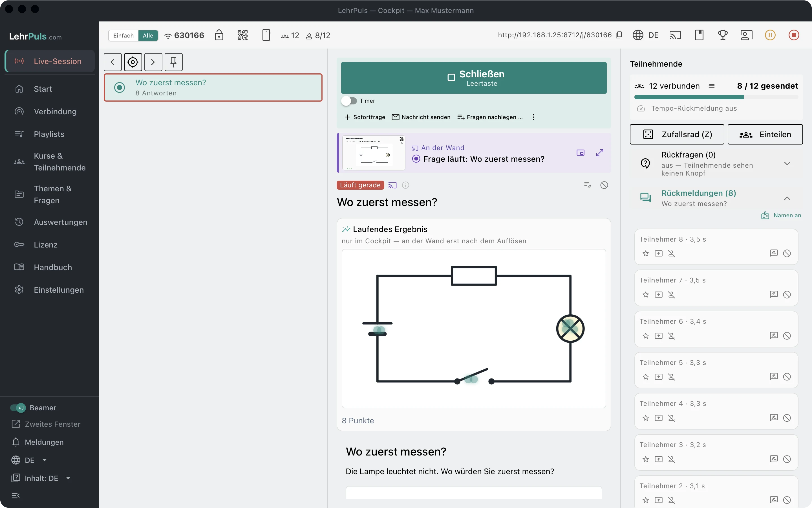Image resolution: width=812 pixels, height=508 pixels.
Task: Open the DE language dropdown in sidebar
Action: pos(29,460)
